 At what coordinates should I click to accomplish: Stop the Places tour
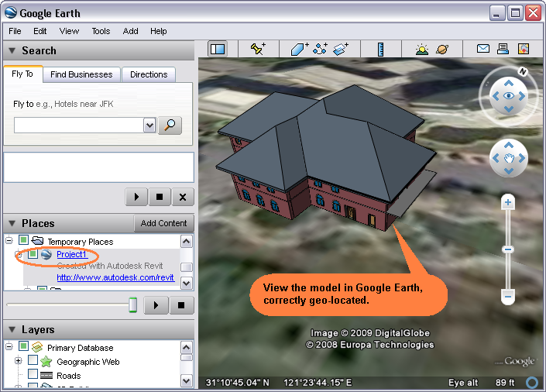coord(181,305)
